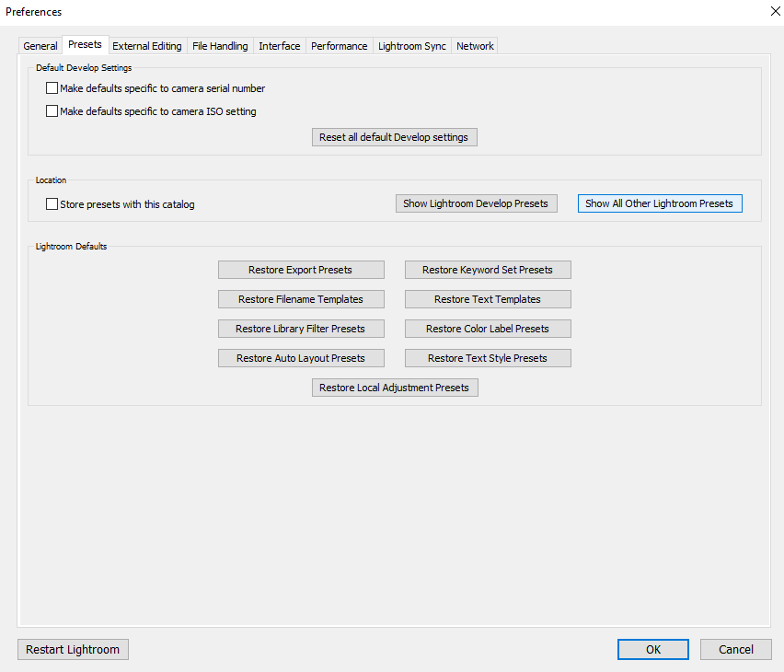The width and height of the screenshot is (784, 672).
Task: Open the Lightroom Sync tab
Action: click(x=412, y=46)
